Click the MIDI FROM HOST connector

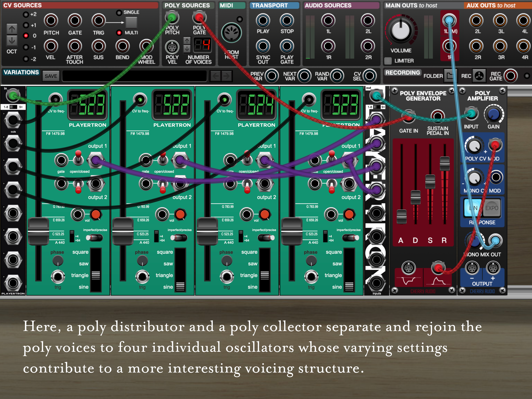[231, 33]
